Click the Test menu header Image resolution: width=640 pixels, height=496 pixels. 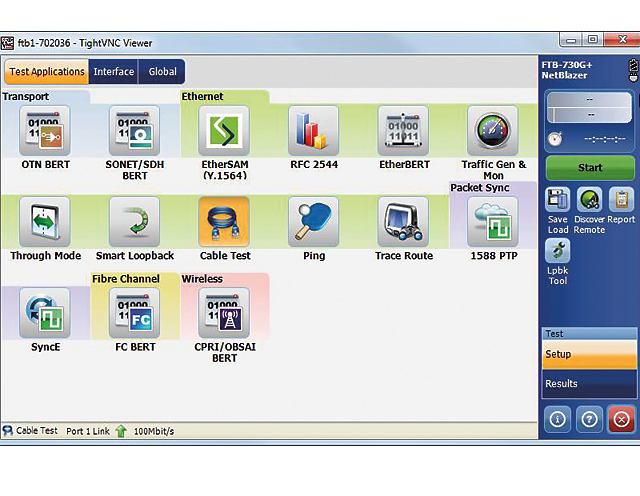589,334
